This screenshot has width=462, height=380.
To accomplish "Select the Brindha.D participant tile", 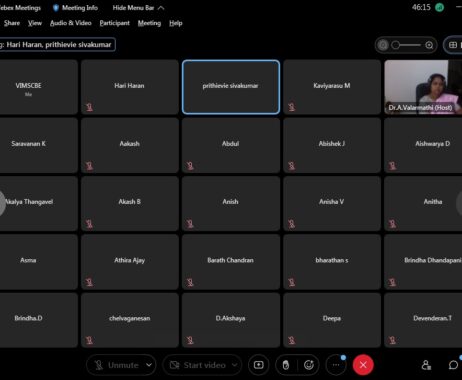I will pos(39,320).
